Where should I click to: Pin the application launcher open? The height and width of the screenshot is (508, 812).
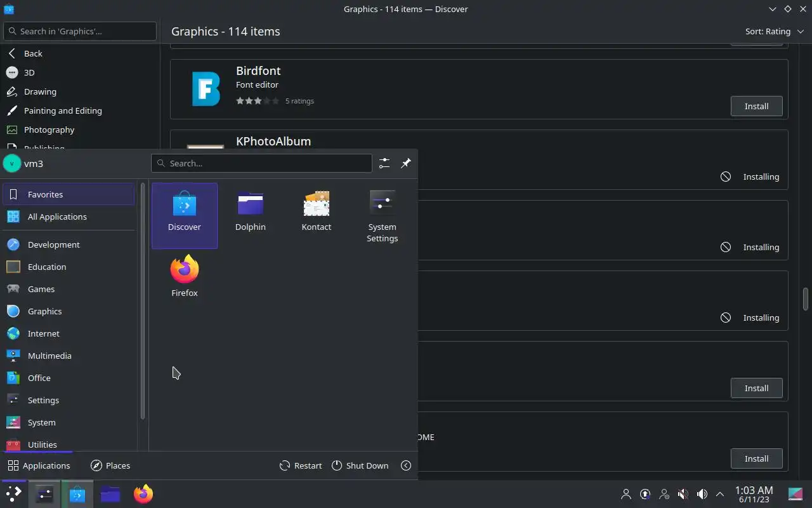406,163
